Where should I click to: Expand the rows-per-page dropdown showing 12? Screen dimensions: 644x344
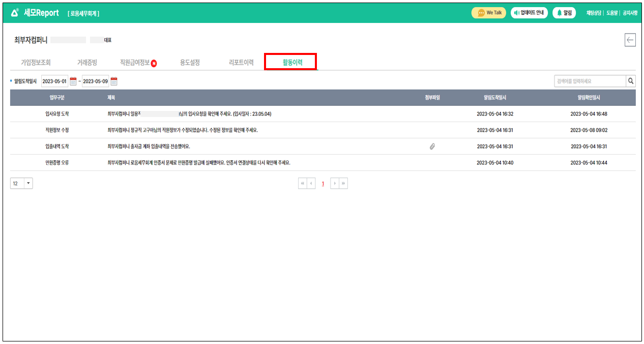(27, 184)
